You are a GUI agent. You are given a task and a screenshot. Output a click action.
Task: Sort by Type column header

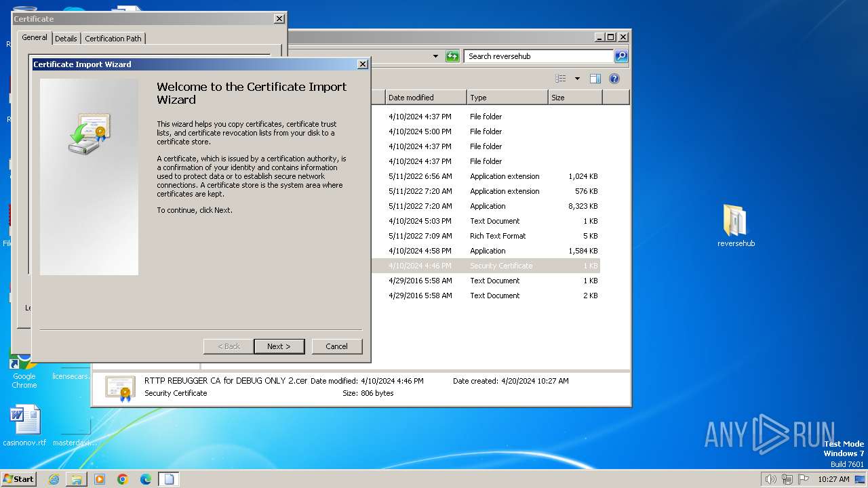click(507, 98)
